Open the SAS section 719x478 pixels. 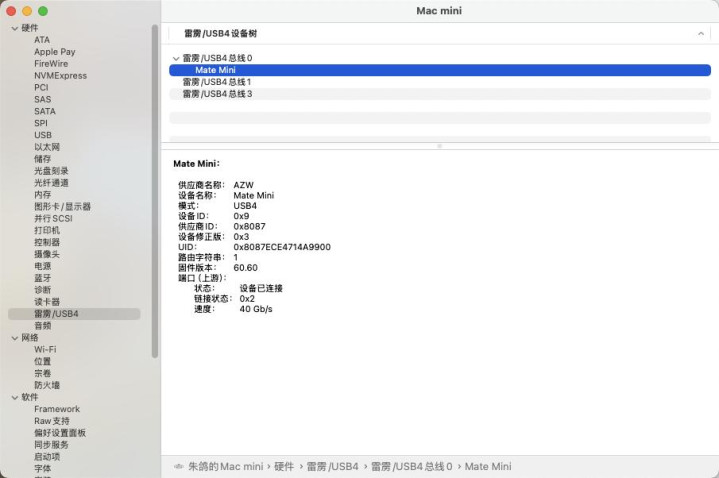click(42, 100)
